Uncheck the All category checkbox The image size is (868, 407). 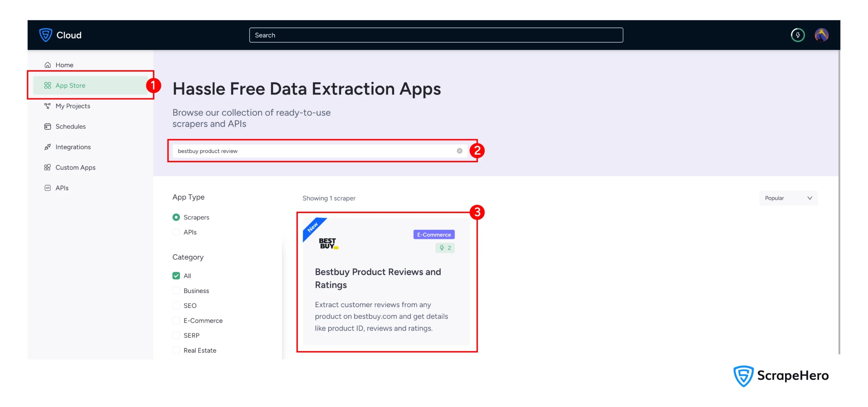point(176,276)
